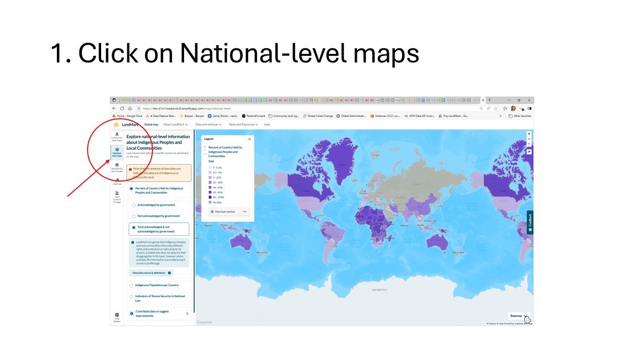
Task: Go back in the browser
Action: point(114,108)
